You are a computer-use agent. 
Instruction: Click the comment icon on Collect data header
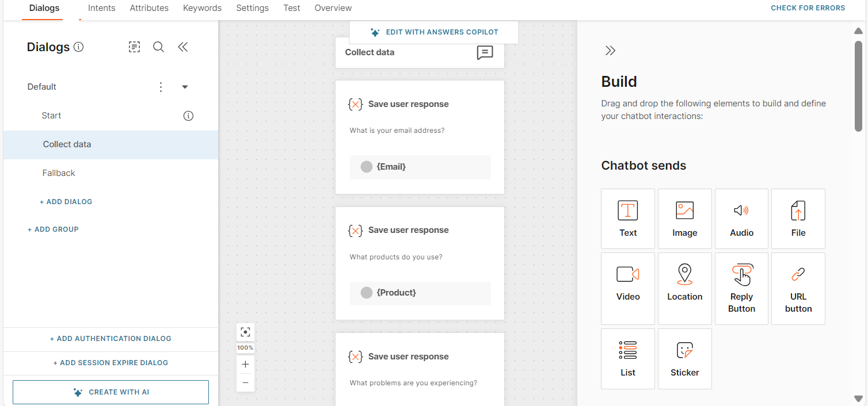click(485, 52)
